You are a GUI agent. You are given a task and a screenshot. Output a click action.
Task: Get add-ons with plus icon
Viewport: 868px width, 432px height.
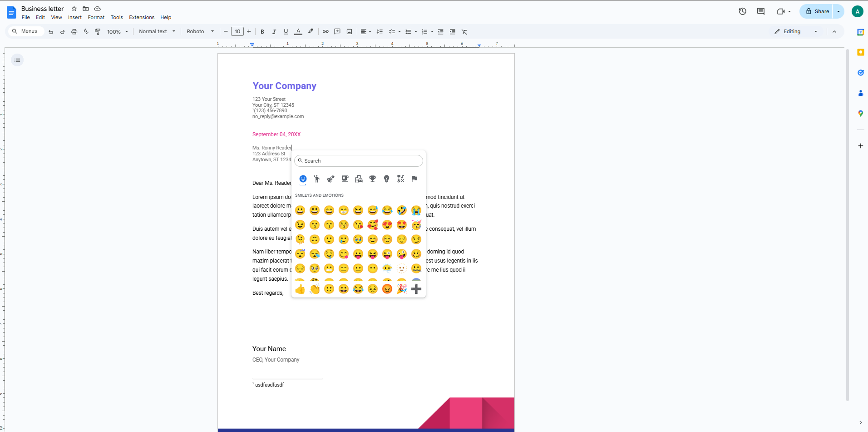(860, 146)
